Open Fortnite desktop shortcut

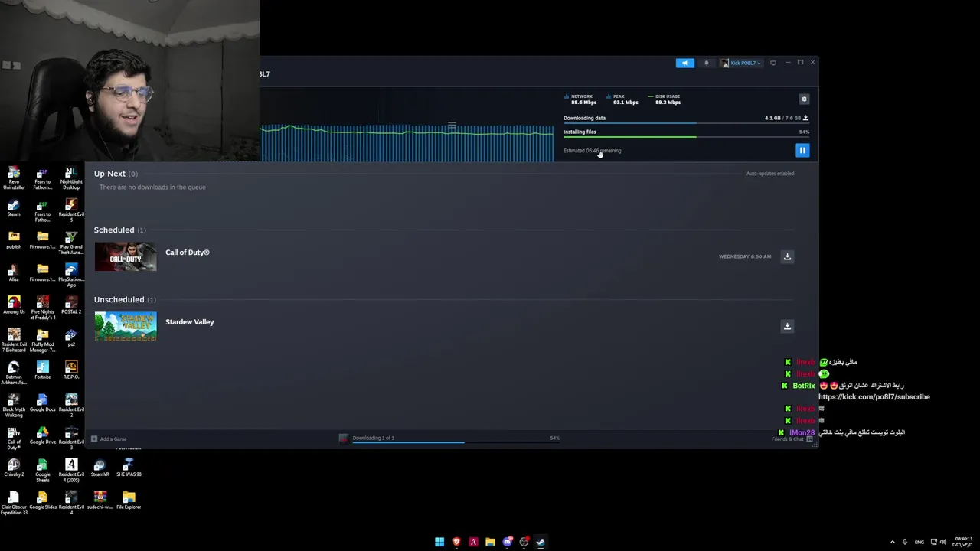(x=43, y=370)
